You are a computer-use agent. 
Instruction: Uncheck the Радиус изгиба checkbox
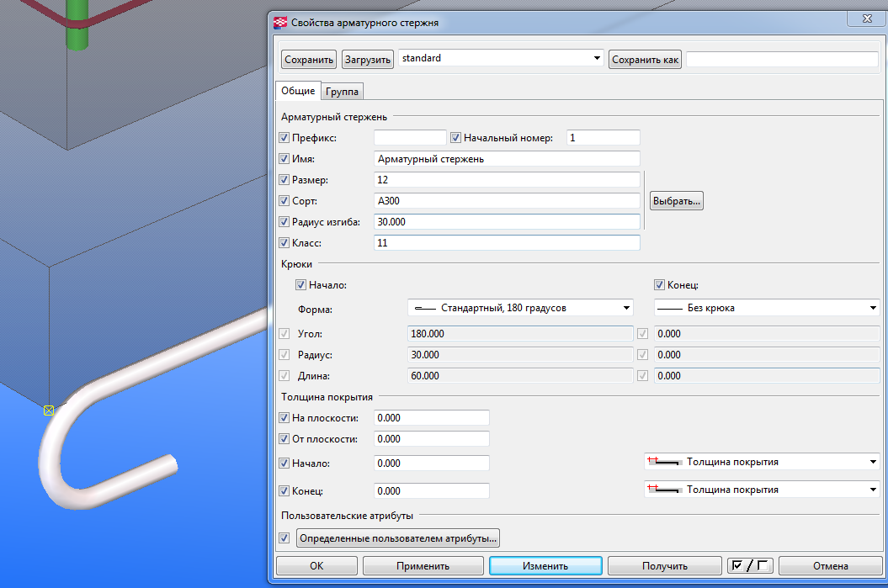point(284,222)
